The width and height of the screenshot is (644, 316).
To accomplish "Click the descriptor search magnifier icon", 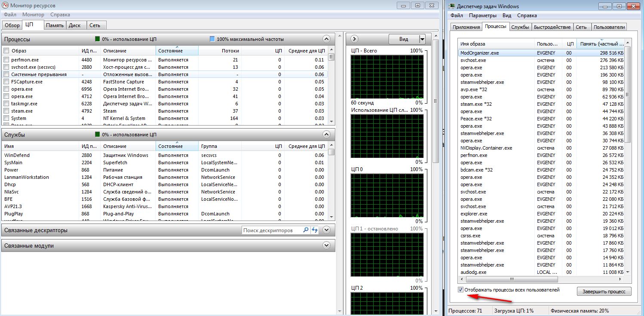I will [x=306, y=230].
